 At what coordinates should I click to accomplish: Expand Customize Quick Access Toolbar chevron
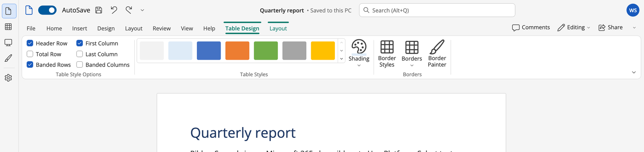click(x=142, y=10)
